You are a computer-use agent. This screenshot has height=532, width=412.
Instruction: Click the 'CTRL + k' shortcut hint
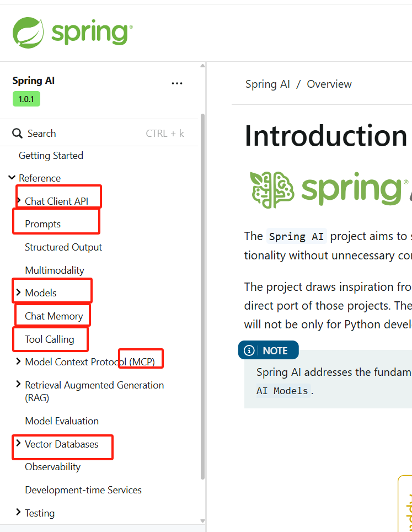(165, 134)
